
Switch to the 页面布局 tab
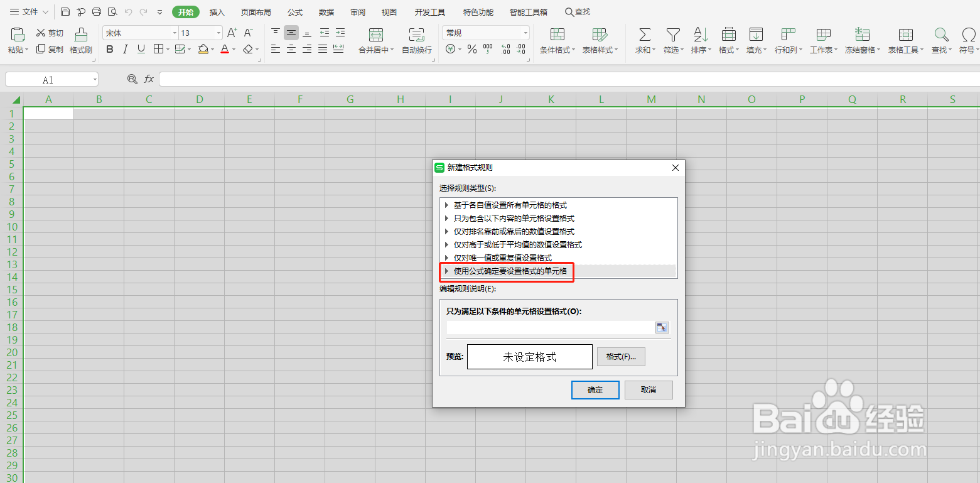pyautogui.click(x=256, y=12)
